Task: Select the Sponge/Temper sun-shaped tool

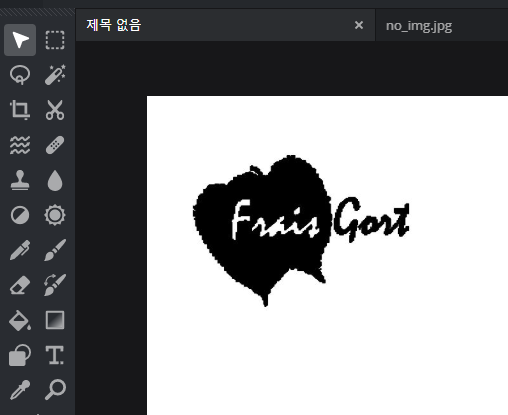Action: (x=55, y=215)
